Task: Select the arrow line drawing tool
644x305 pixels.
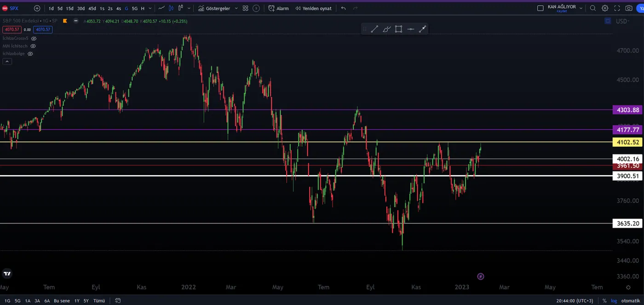Action: click(x=422, y=29)
